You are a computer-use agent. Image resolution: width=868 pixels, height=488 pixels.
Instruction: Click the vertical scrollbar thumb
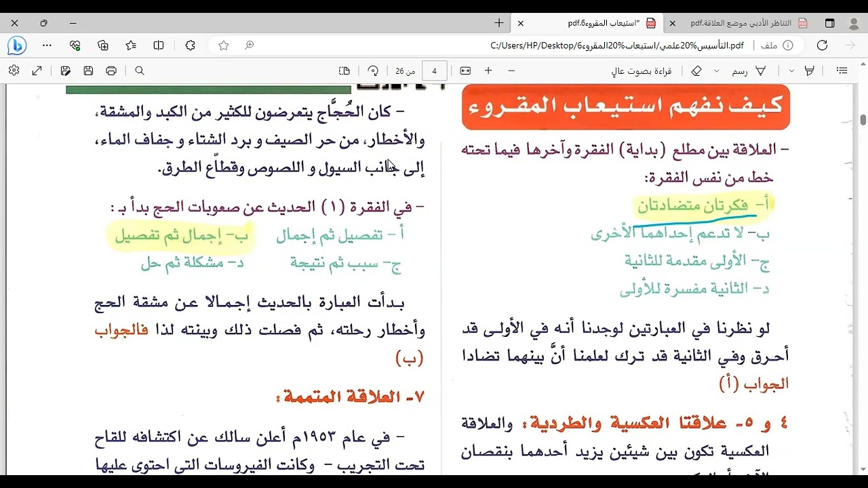pos(863,120)
